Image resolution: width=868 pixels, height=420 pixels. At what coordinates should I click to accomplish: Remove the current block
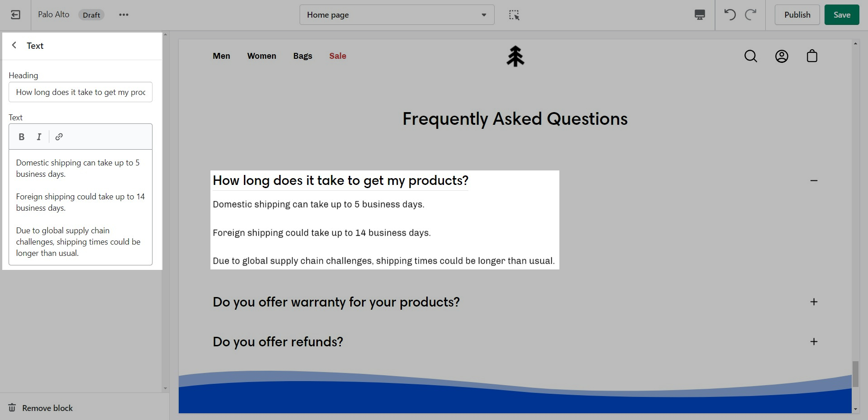(x=41, y=408)
